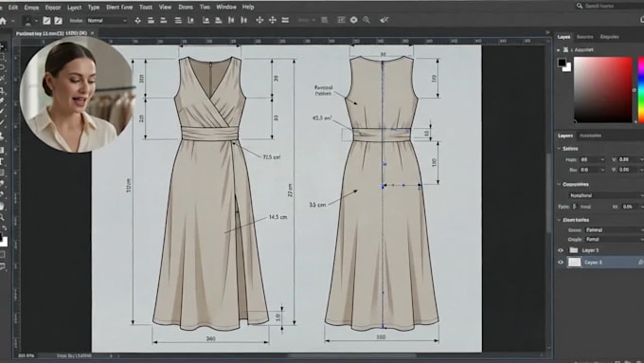This screenshot has width=644, height=363.
Task: Click the grid icon in options bar
Action: click(x=341, y=20)
